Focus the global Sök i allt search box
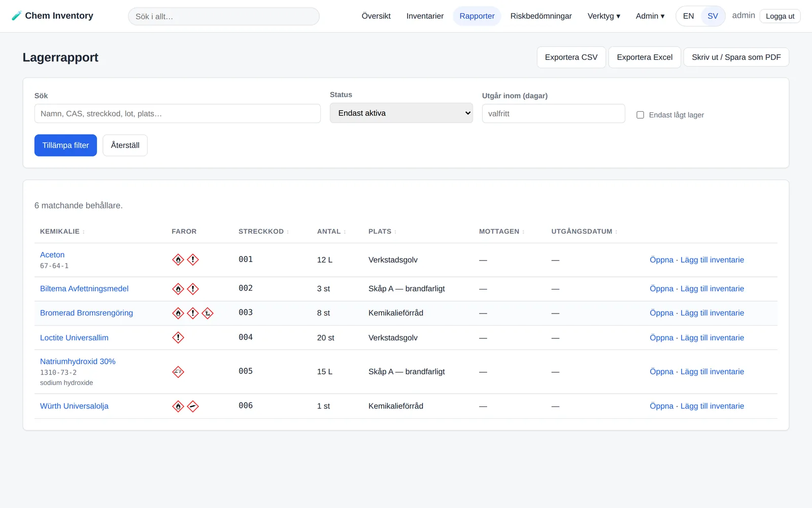The height and width of the screenshot is (508, 812). (224, 16)
